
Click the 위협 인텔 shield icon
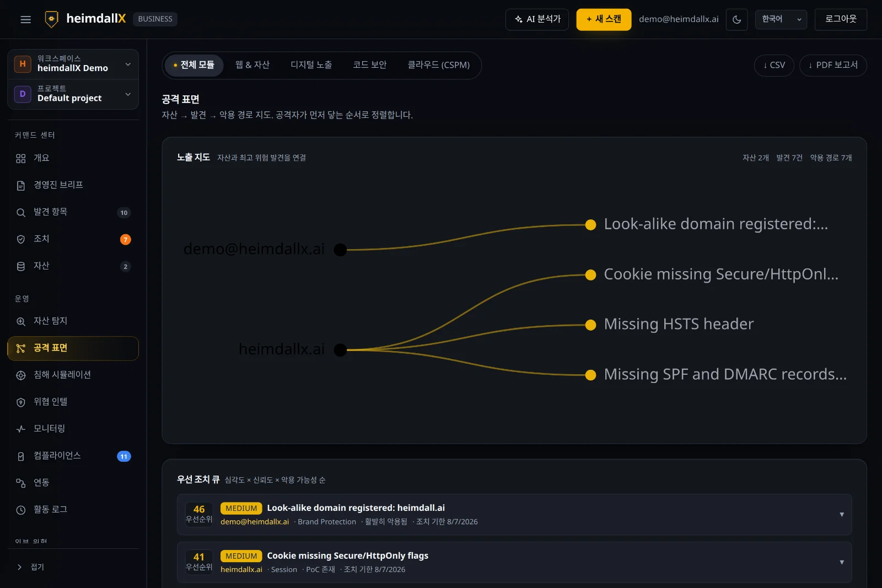[21, 402]
